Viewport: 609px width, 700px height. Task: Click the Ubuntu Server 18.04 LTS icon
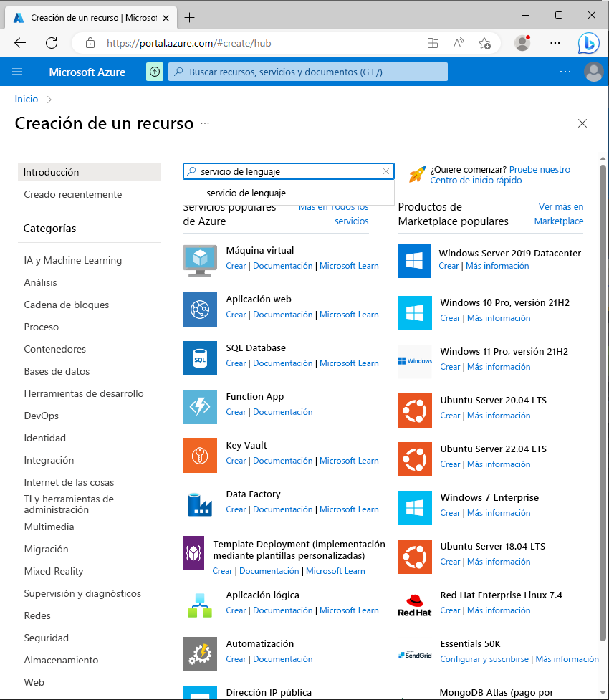click(414, 556)
